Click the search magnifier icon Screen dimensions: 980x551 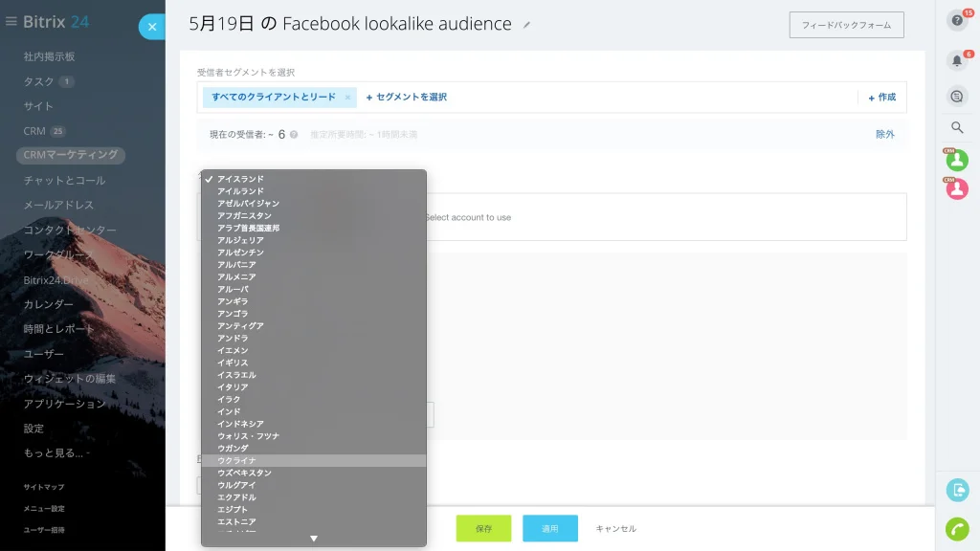pyautogui.click(x=957, y=127)
